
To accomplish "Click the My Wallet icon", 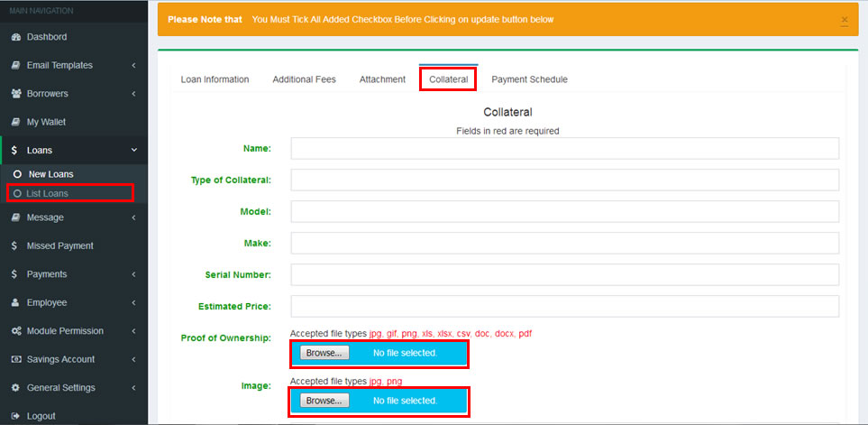I will 16,122.
